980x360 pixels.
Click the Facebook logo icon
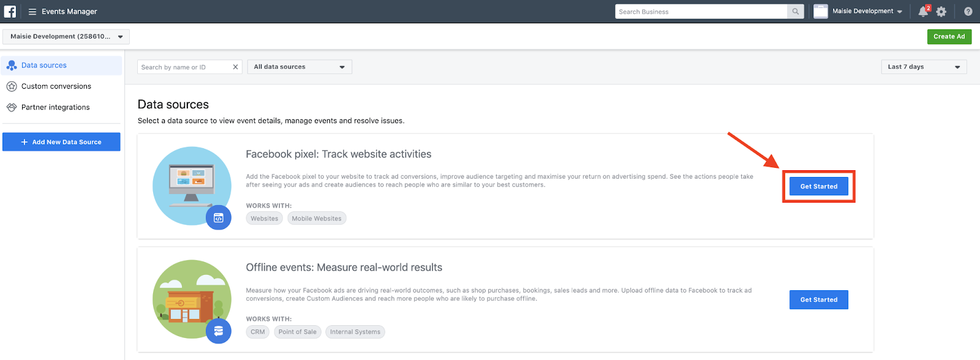tap(10, 12)
